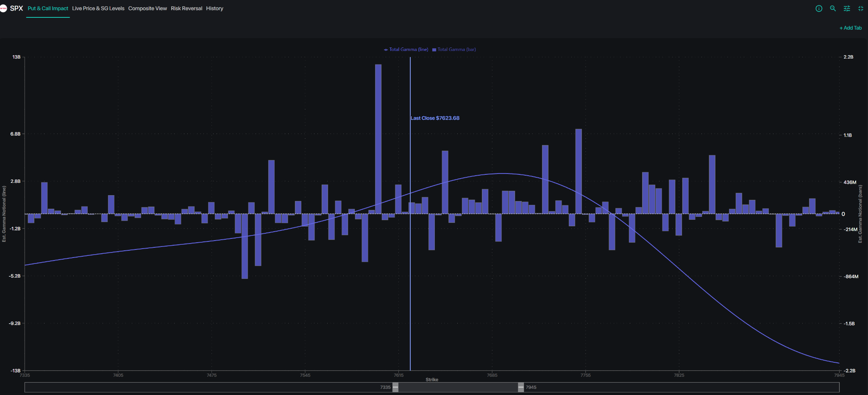Image resolution: width=868 pixels, height=395 pixels.
Task: Click the 13B left axis label
Action: tap(16, 57)
